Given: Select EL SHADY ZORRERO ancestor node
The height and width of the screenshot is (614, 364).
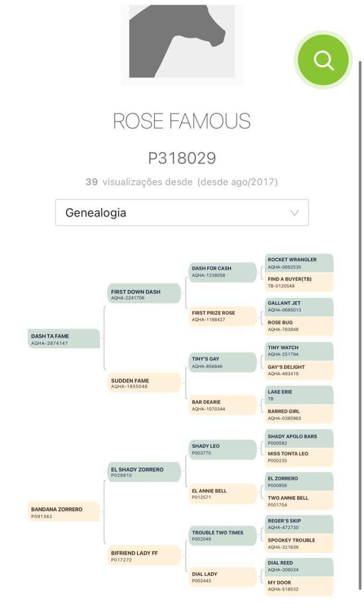Looking at the screenshot, I should (144, 472).
